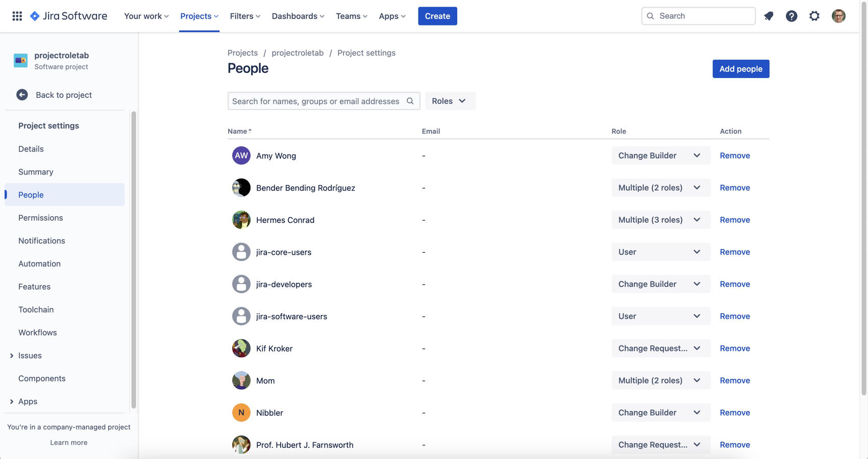The width and height of the screenshot is (868, 459).
Task: Click Nibbler's N avatar
Action: (241, 413)
